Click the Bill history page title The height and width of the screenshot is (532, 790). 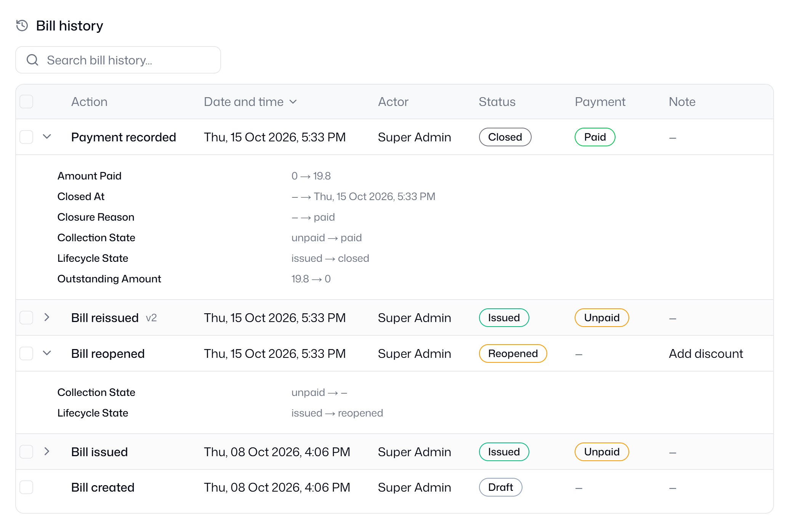coord(69,26)
